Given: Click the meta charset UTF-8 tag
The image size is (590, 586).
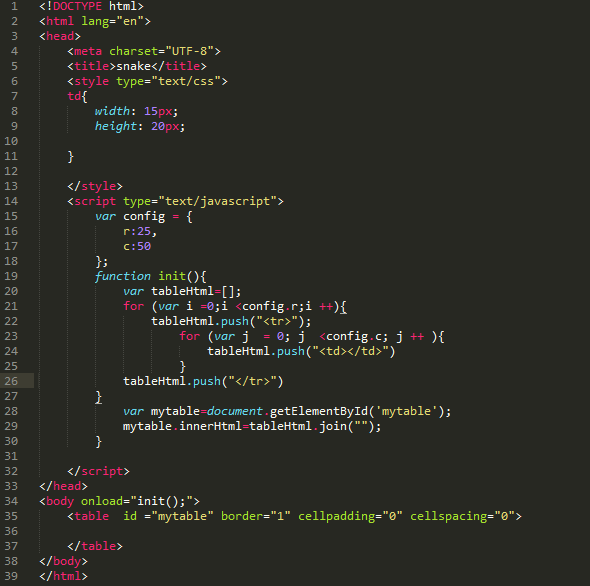Looking at the screenshot, I should 144,51.
